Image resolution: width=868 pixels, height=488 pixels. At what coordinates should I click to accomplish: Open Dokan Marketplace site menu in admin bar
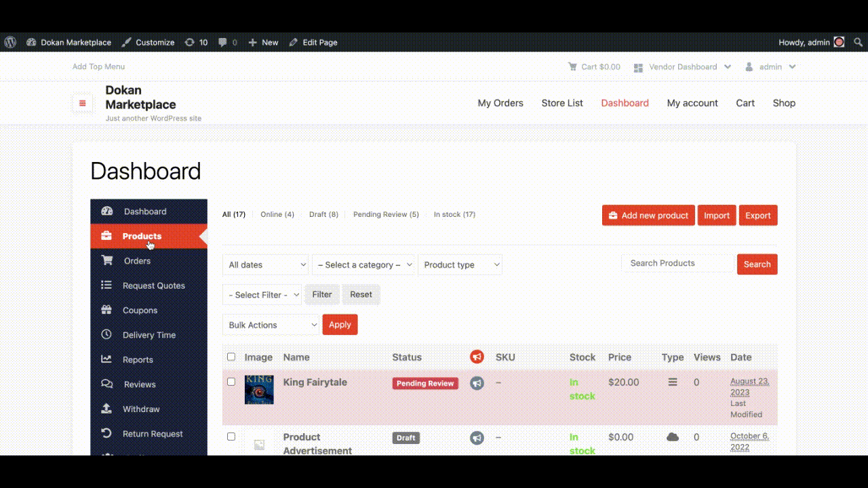(x=68, y=42)
